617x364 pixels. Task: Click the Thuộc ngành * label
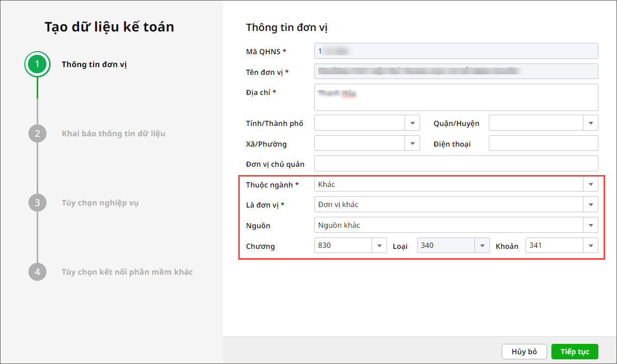[272, 185]
